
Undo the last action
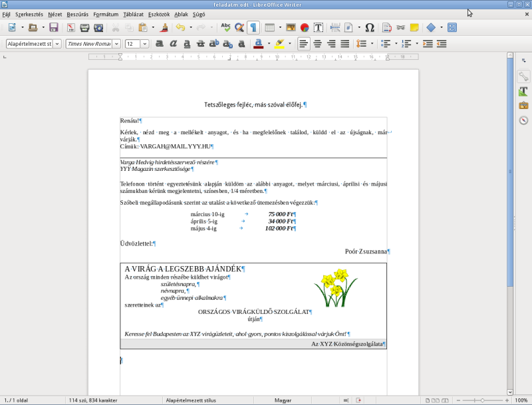(180, 27)
